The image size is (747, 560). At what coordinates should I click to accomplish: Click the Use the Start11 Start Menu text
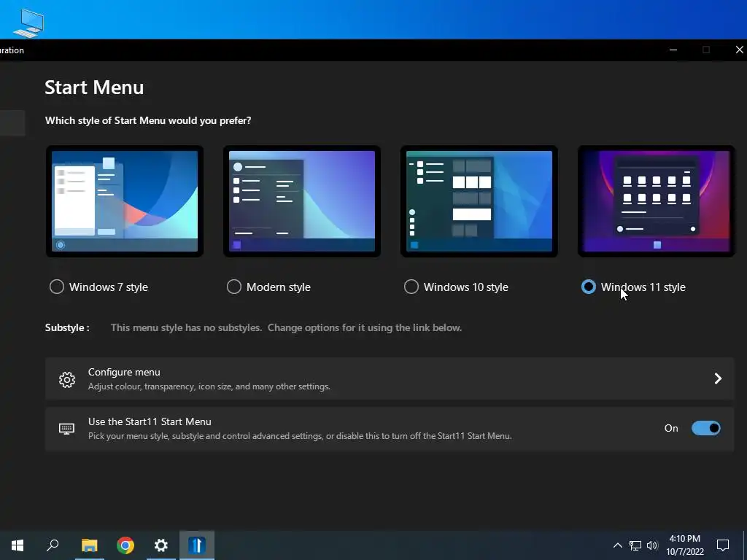tap(150, 421)
